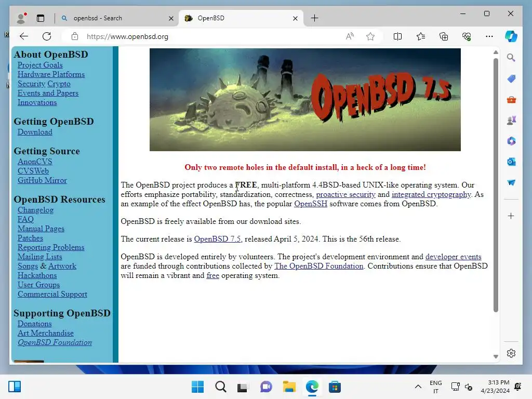Open the tab actions menu icon

coord(41,18)
